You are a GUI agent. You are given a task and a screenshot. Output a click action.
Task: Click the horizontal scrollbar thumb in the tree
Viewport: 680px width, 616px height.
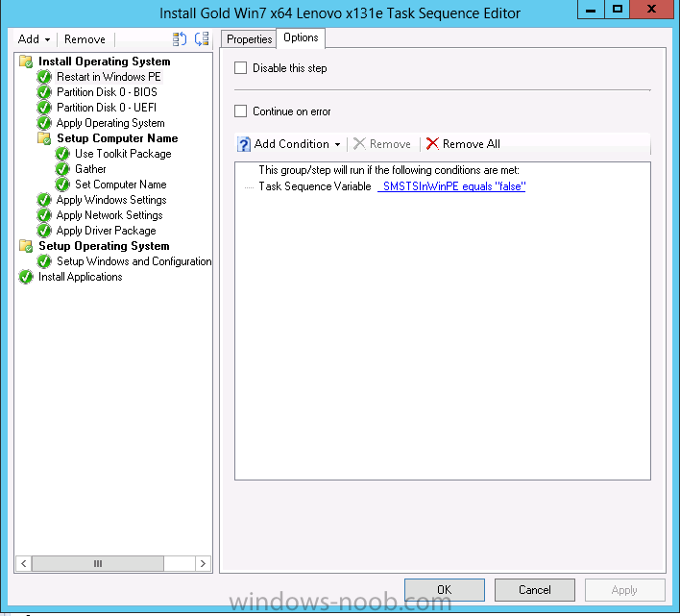98,563
